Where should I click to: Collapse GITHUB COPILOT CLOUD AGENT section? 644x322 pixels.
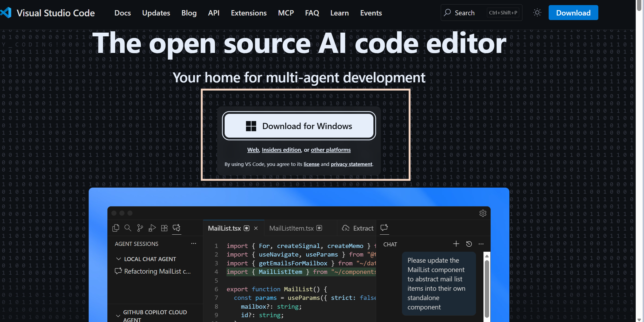(x=118, y=316)
